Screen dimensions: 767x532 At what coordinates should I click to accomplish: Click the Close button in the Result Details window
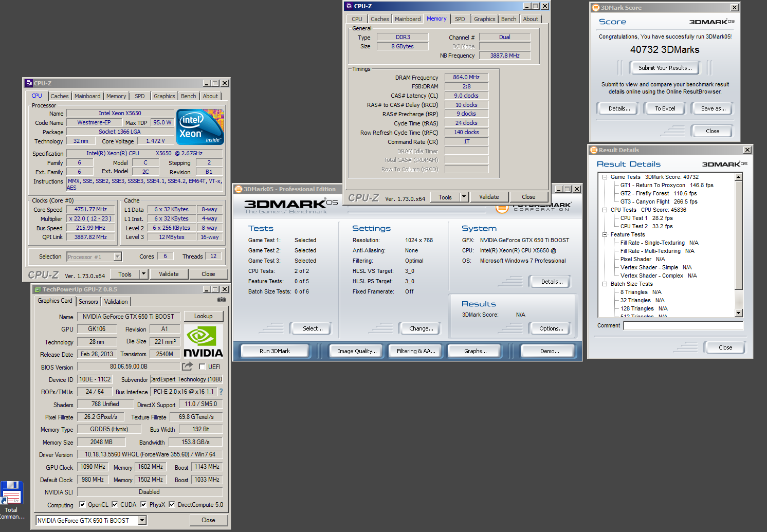pos(725,347)
